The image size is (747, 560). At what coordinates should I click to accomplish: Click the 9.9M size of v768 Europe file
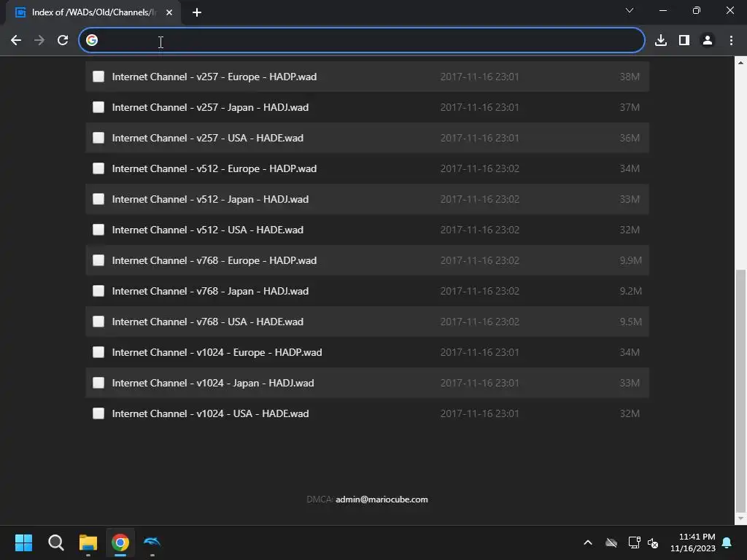630,260
